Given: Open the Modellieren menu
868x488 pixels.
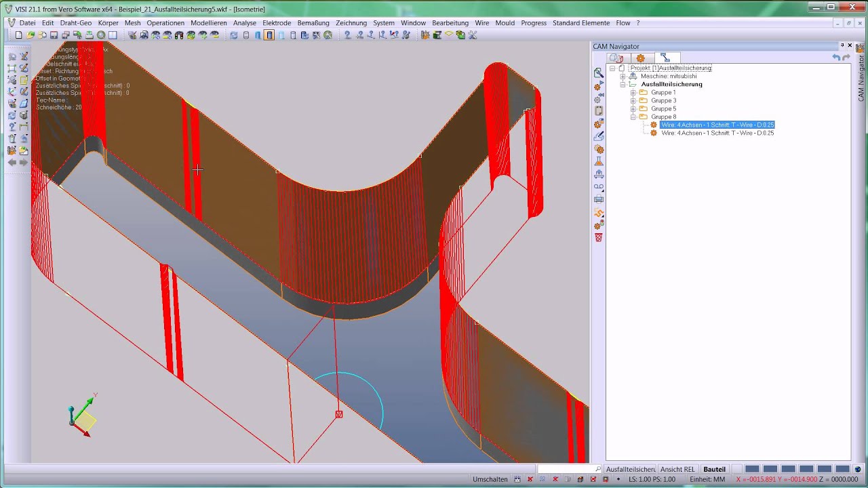Looking at the screenshot, I should (209, 23).
